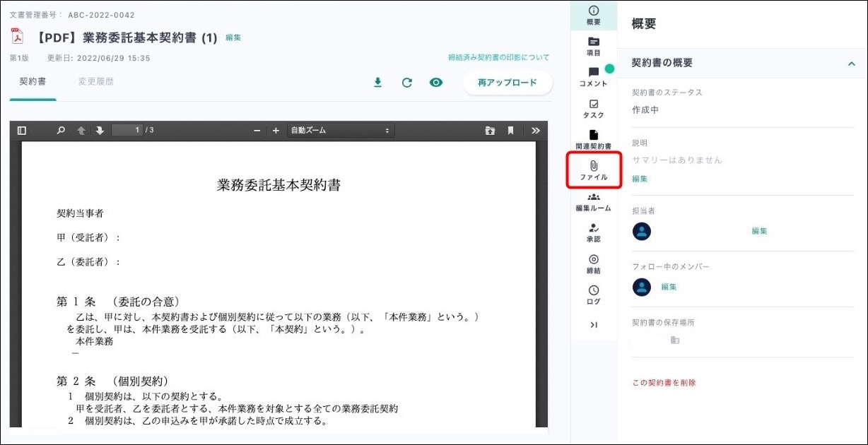868x445 pixels.
Task: Toggle the PDF viewer sidebar
Action: click(22, 131)
